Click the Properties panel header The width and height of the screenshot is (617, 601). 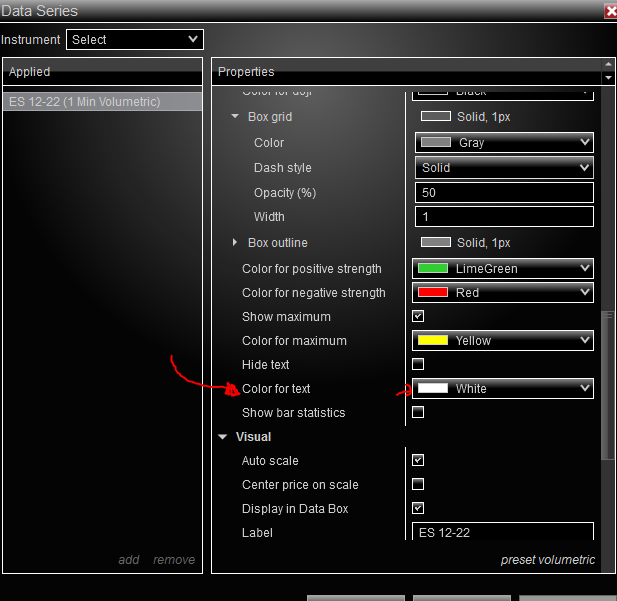[x=406, y=72]
